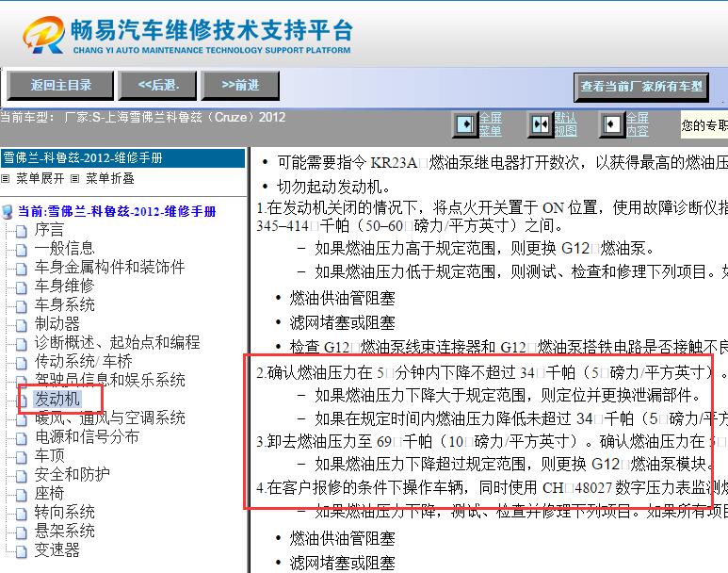Screen dimensions: 728x573
Task: Open the 制动器 tree item
Action: (x=57, y=323)
